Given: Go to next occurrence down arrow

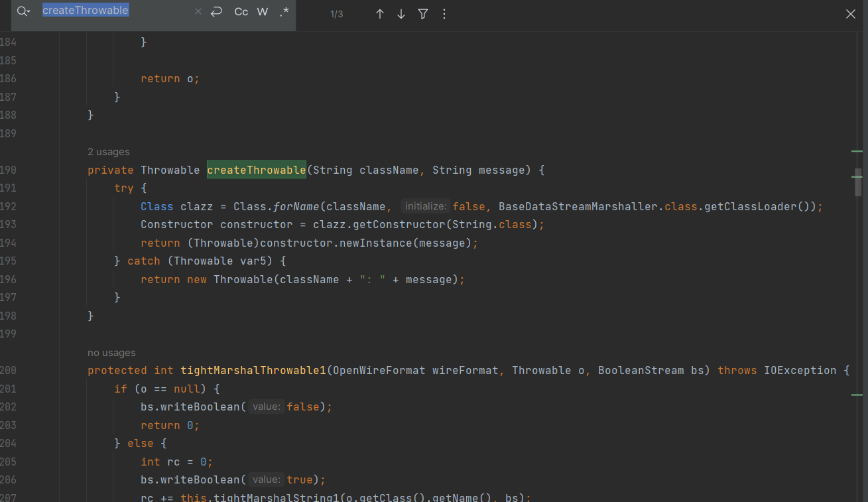Looking at the screenshot, I should pos(401,14).
